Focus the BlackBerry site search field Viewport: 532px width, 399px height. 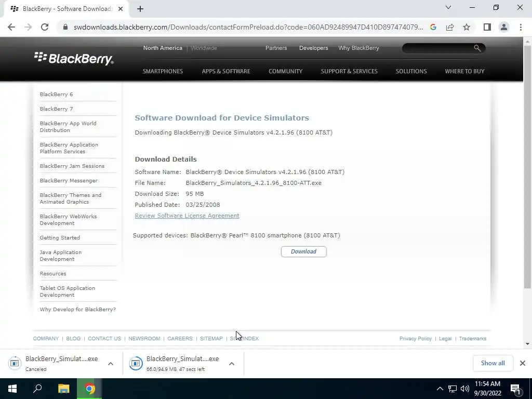[x=437, y=48]
